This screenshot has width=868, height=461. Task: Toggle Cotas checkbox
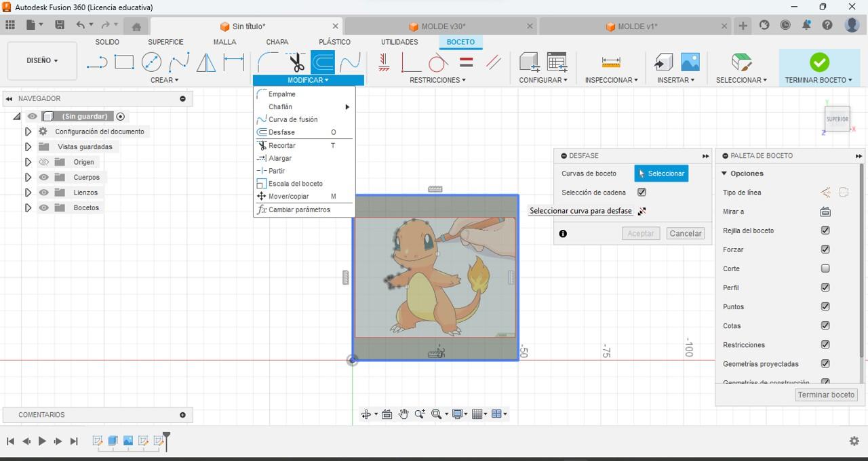tap(825, 325)
